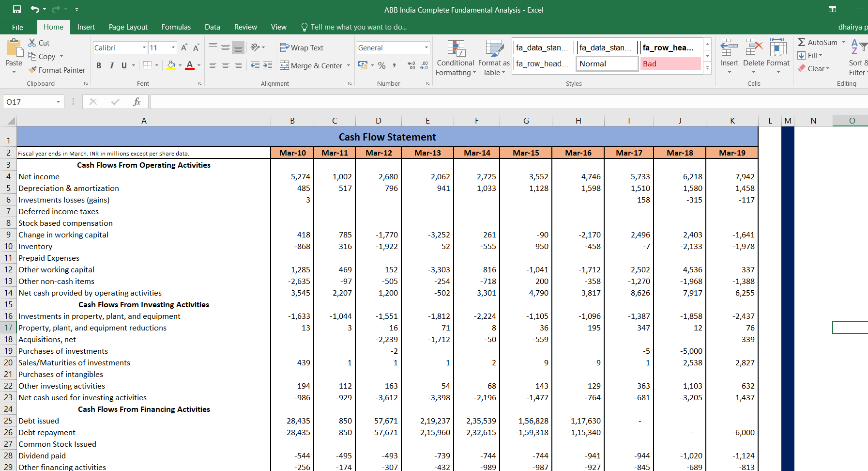The height and width of the screenshot is (471, 868).
Task: Apply Percent Style format
Action: pyautogui.click(x=382, y=65)
